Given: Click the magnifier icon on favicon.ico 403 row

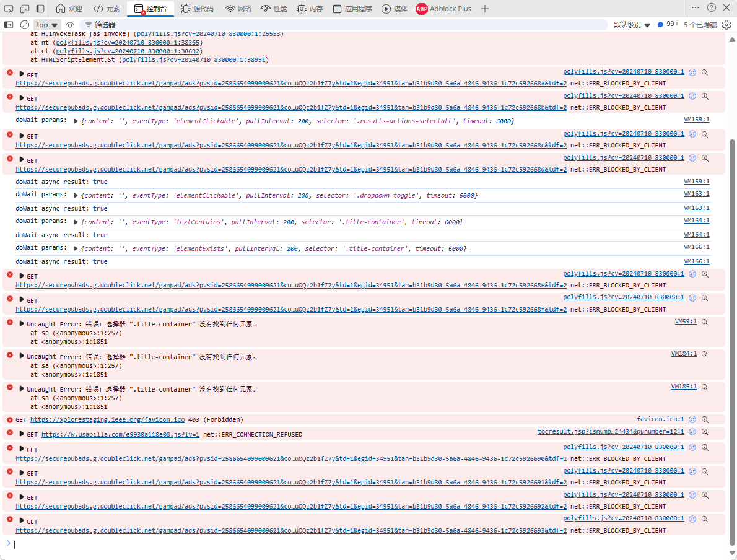Looking at the screenshot, I should (x=705, y=419).
